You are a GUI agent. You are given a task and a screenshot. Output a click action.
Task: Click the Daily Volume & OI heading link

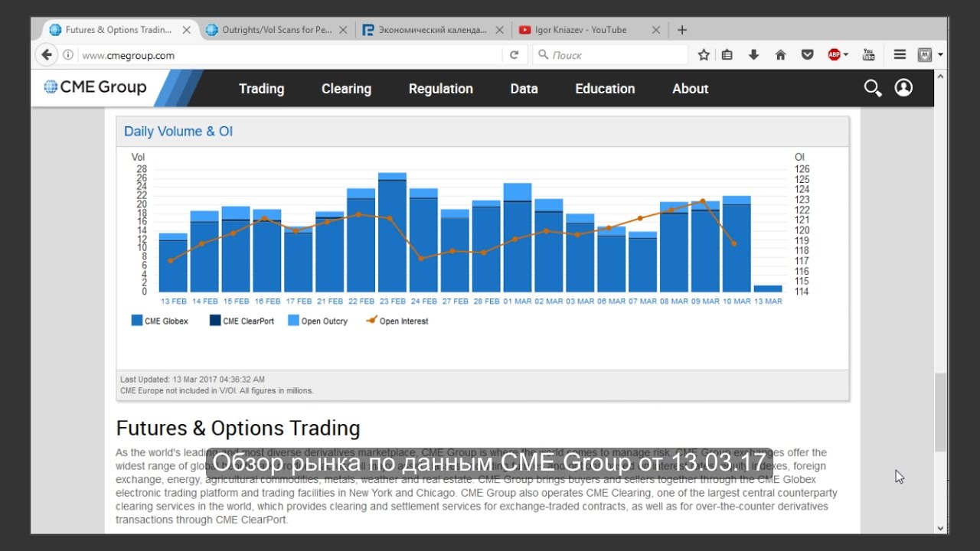tap(178, 132)
